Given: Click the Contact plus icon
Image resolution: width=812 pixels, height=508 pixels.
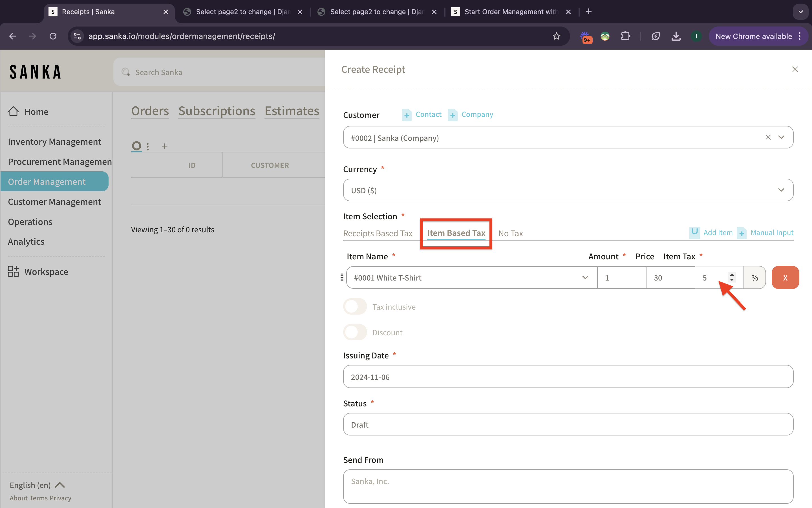Looking at the screenshot, I should [x=407, y=115].
